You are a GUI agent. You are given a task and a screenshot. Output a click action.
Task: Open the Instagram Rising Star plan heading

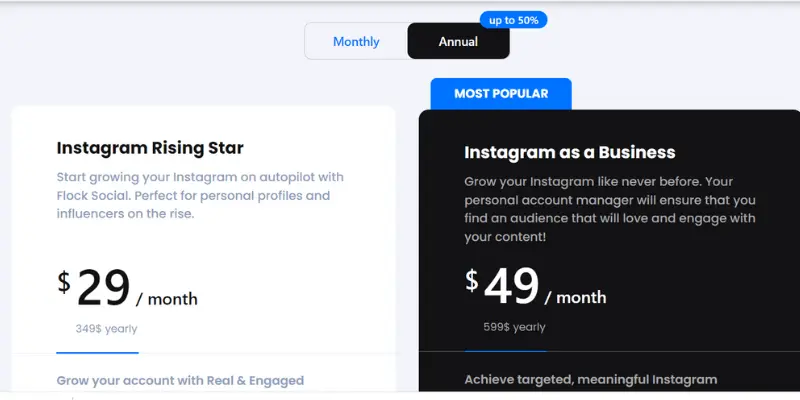(x=150, y=148)
